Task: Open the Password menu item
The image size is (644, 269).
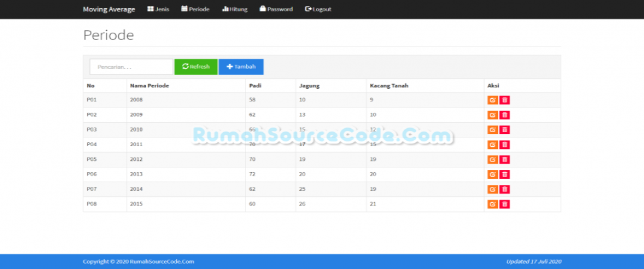Action: pyautogui.click(x=276, y=9)
